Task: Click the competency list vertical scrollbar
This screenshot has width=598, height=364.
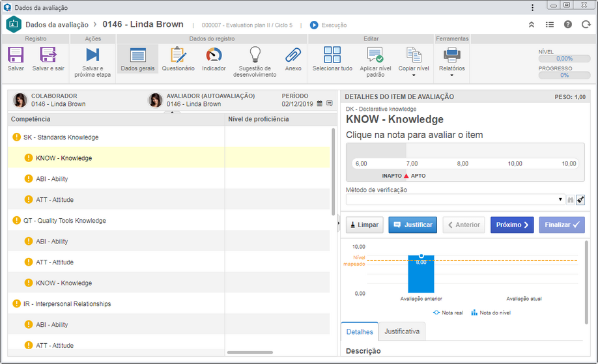Action: [334, 172]
